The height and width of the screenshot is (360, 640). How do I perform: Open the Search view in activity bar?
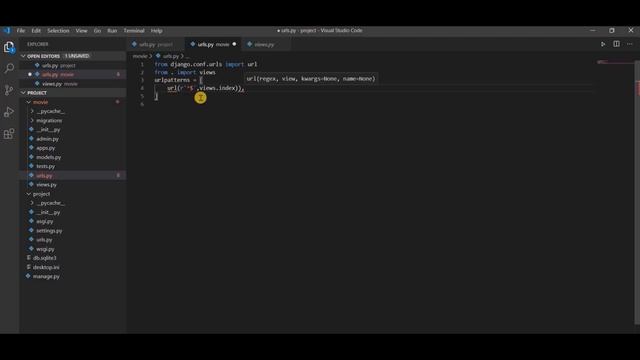pyautogui.click(x=9, y=68)
